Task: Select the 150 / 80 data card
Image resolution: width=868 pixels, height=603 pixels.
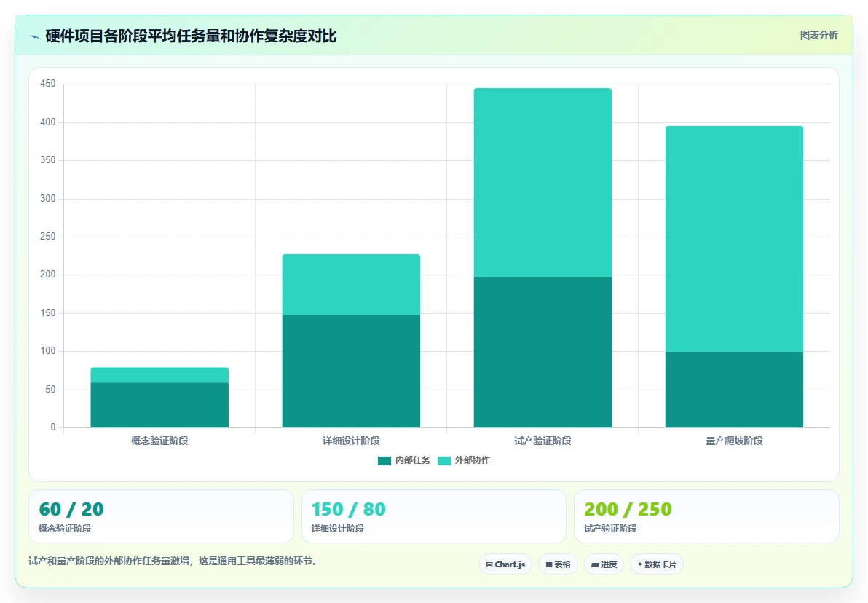Action: pyautogui.click(x=434, y=516)
